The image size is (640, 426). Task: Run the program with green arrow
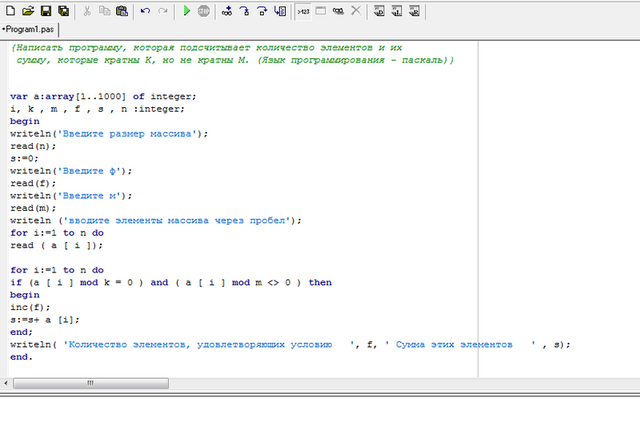coord(187,11)
